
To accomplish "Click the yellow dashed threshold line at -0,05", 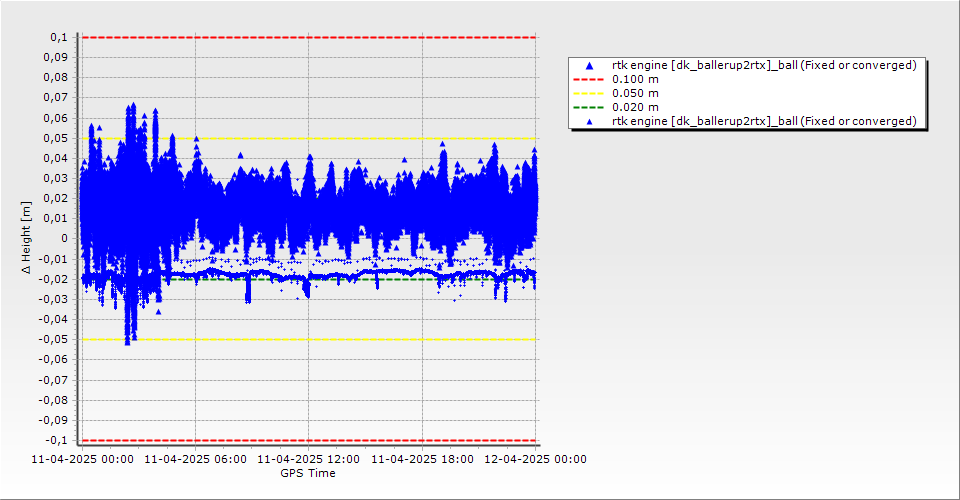I will click(309, 340).
